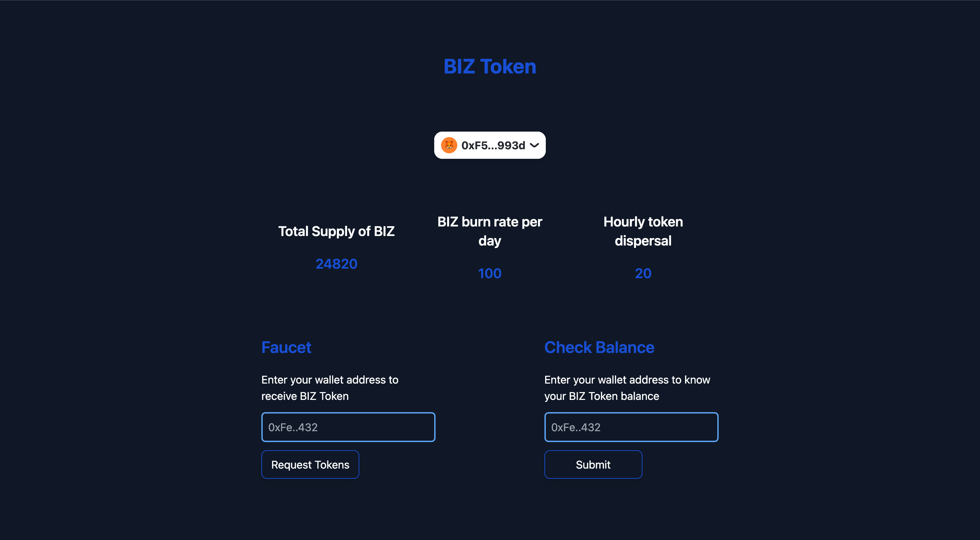This screenshot has height=540, width=980.
Task: Click the Faucet section heading
Action: (286, 348)
